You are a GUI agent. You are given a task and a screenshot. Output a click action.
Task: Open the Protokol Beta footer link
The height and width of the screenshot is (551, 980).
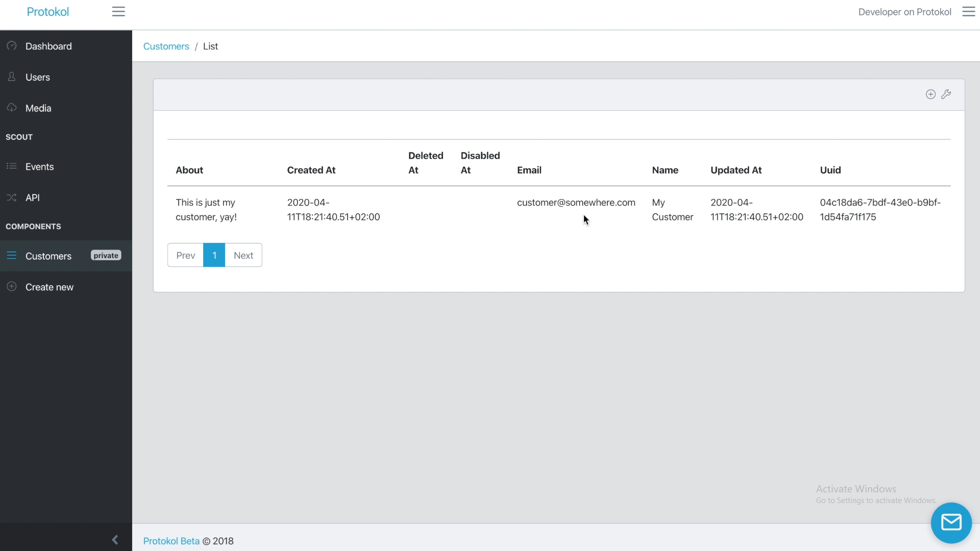(x=171, y=541)
